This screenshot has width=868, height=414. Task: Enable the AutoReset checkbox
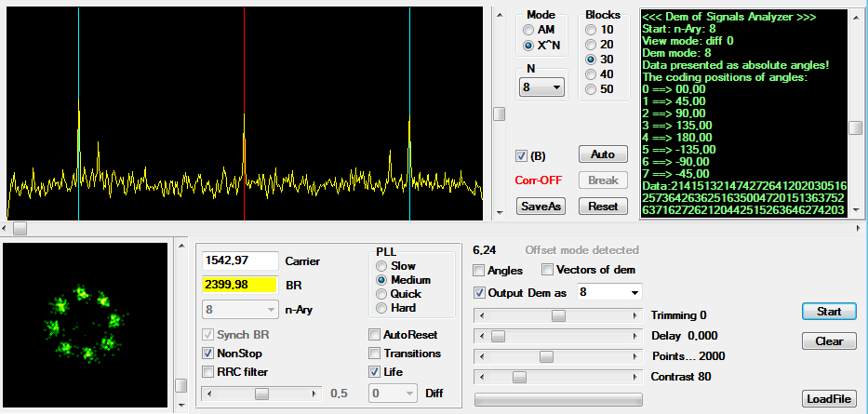(x=374, y=335)
